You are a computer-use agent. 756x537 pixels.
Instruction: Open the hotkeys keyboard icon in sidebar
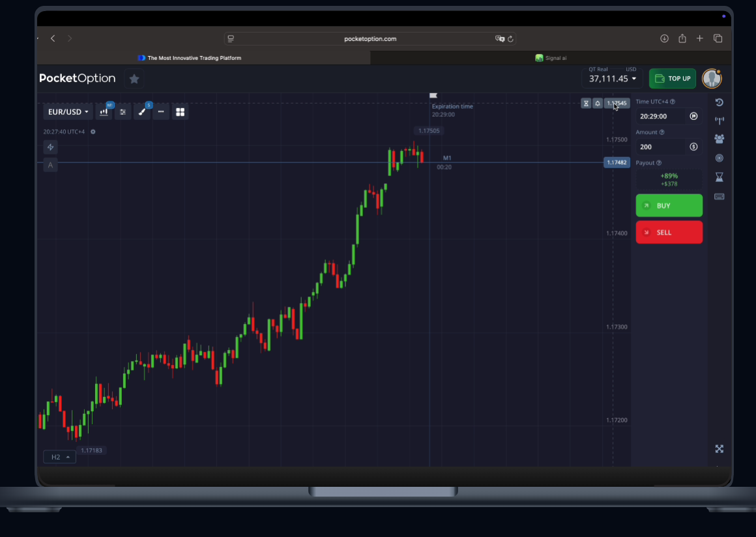719,197
